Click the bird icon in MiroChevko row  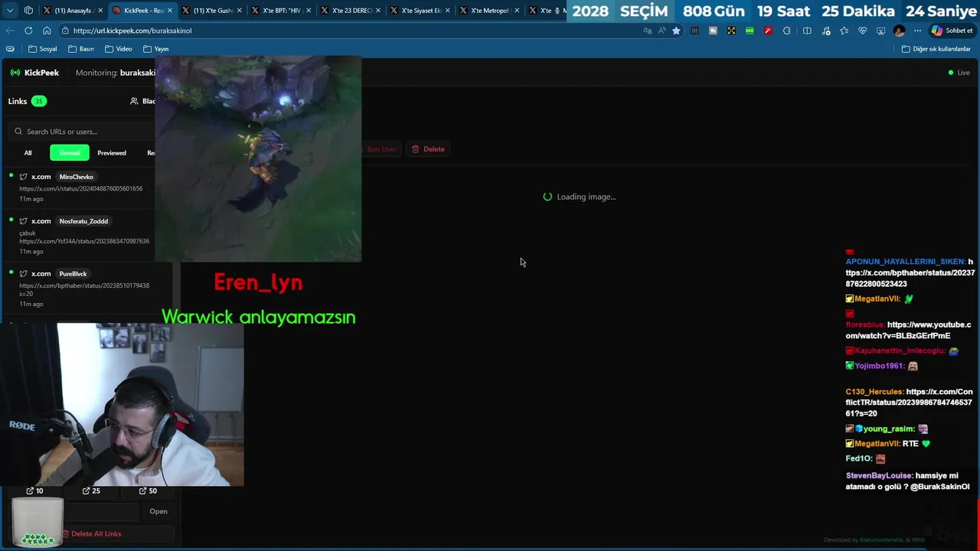(x=23, y=177)
